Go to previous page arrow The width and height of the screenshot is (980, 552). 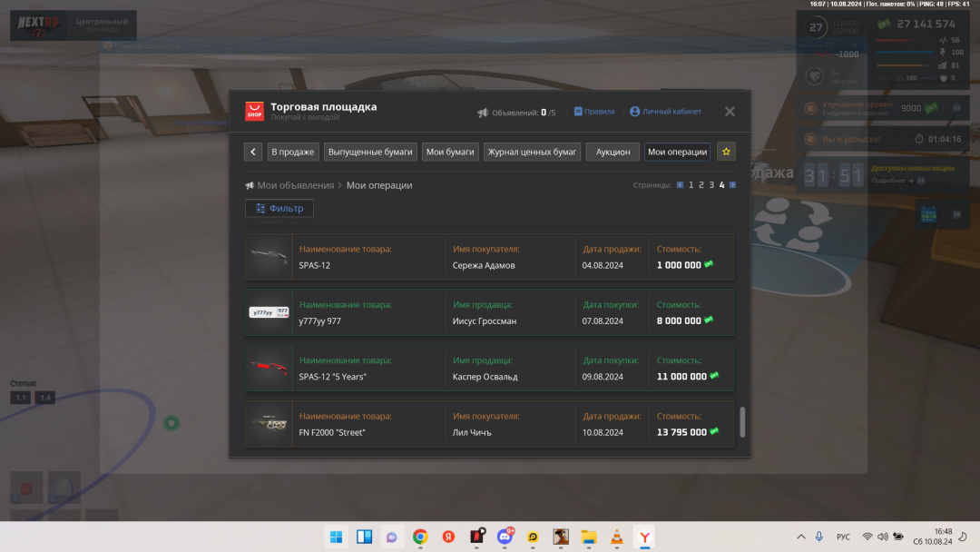coord(680,185)
